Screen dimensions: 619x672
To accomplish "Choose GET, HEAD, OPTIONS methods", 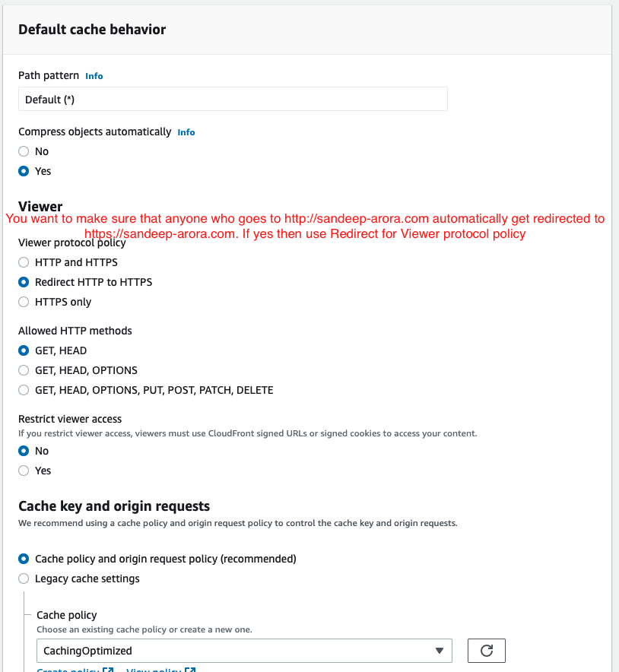I will pos(24,370).
